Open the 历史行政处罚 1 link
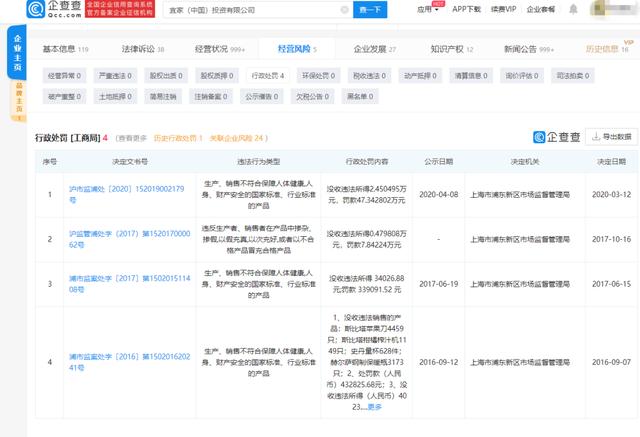The image size is (640, 437). point(178,138)
